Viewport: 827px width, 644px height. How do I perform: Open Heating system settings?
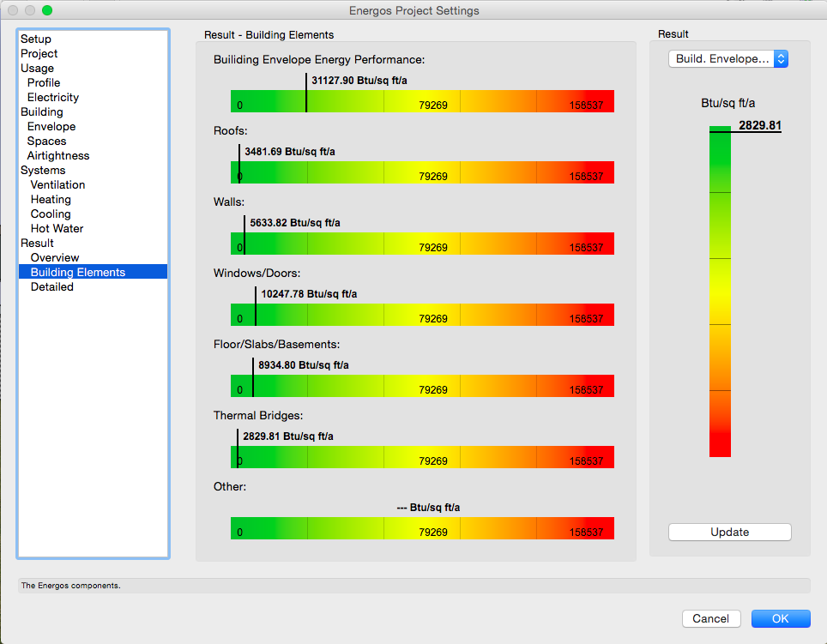(51, 199)
